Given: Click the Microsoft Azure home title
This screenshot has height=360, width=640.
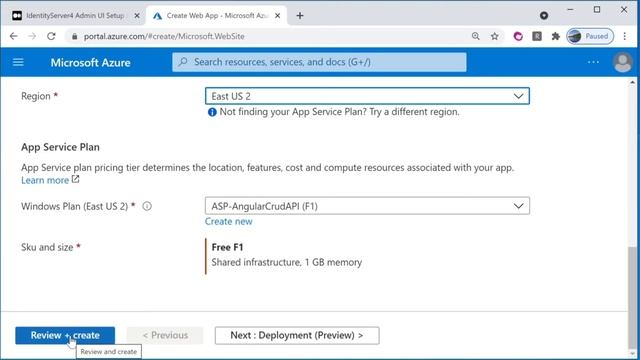Looking at the screenshot, I should [91, 62].
